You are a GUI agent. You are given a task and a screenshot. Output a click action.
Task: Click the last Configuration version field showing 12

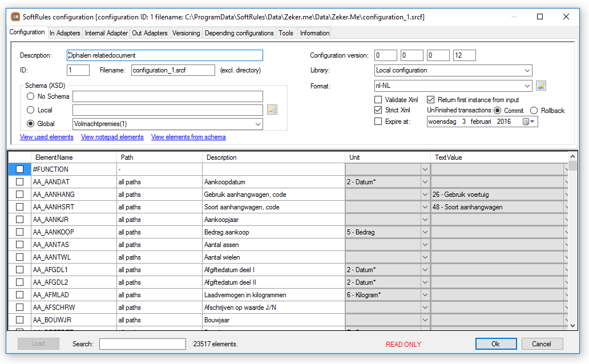pyautogui.click(x=464, y=55)
